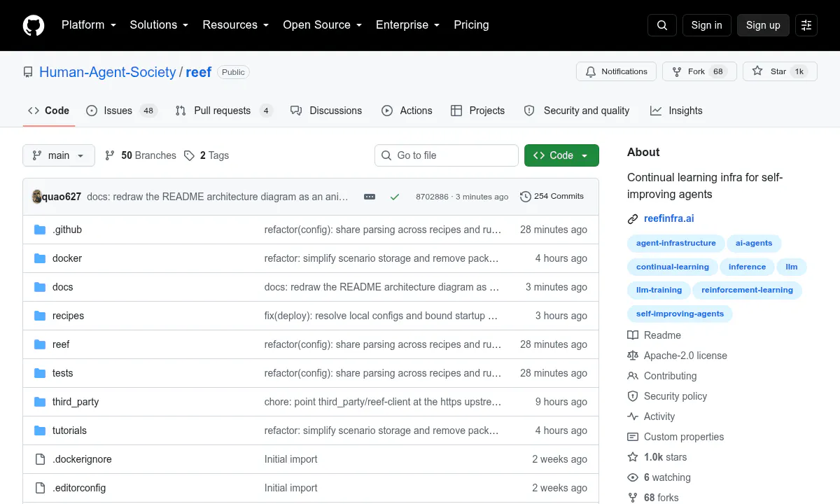Open the reefinfra.ai website link
Screen dimensions: 840x504
coord(669,219)
